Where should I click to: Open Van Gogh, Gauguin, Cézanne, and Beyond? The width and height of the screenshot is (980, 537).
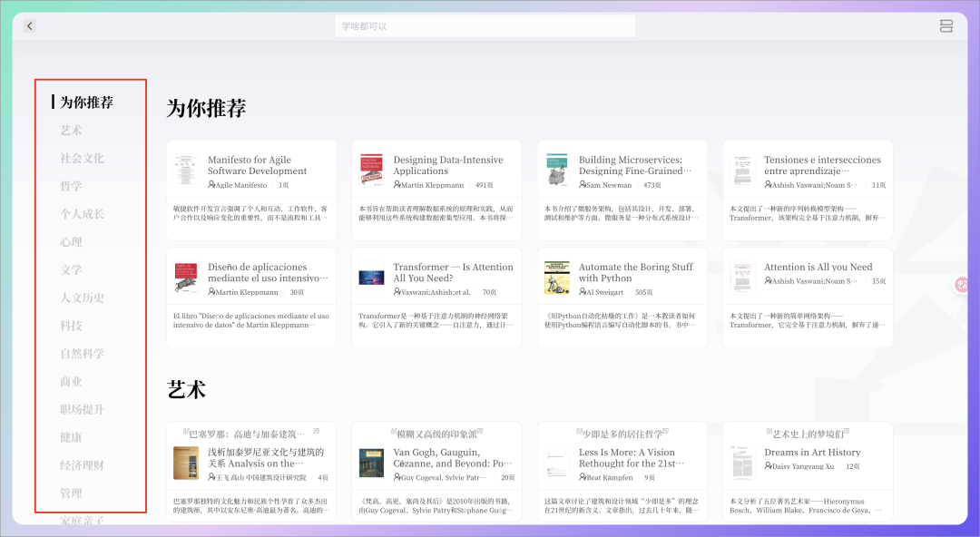click(x=436, y=472)
